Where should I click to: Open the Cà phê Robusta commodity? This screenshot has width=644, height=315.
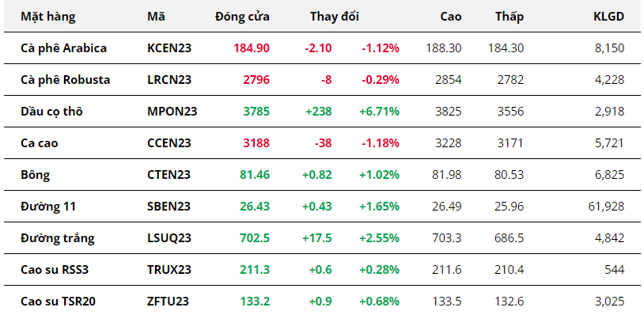click(66, 80)
